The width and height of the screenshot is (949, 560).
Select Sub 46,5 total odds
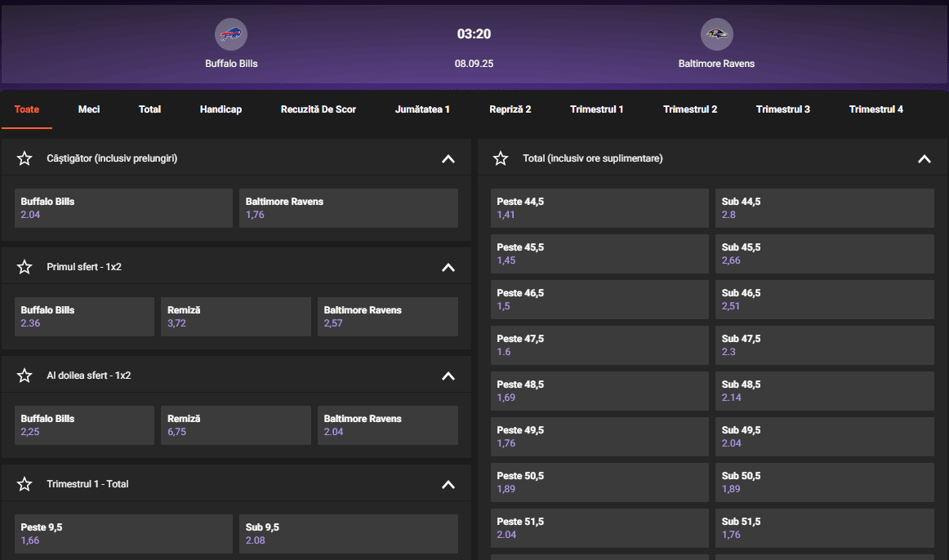tap(825, 300)
